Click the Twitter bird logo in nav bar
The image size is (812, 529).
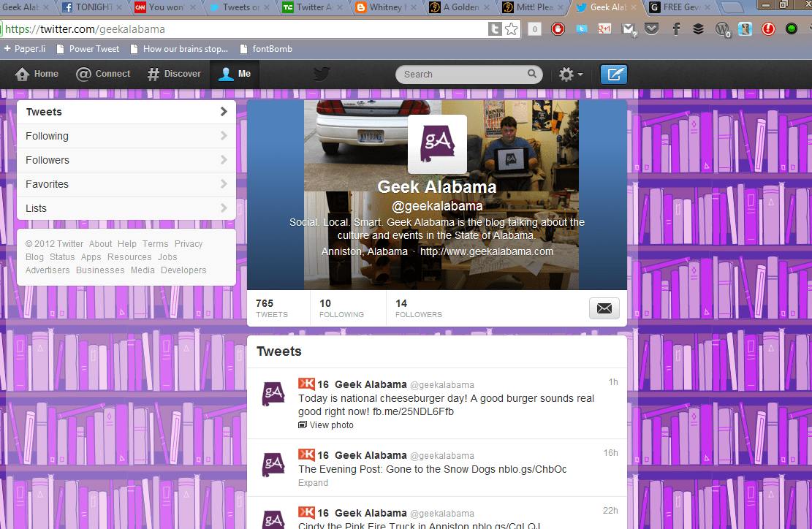[x=322, y=74]
